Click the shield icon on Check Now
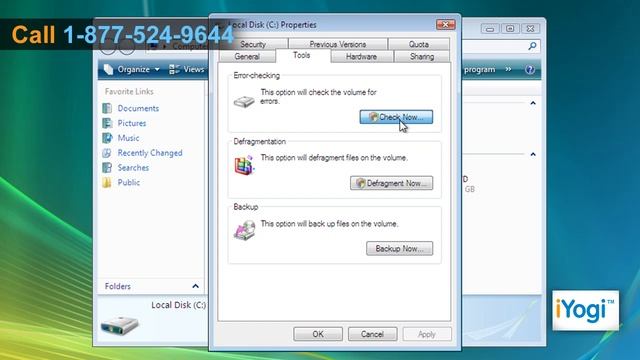This screenshot has height=360, width=640. coord(373,117)
